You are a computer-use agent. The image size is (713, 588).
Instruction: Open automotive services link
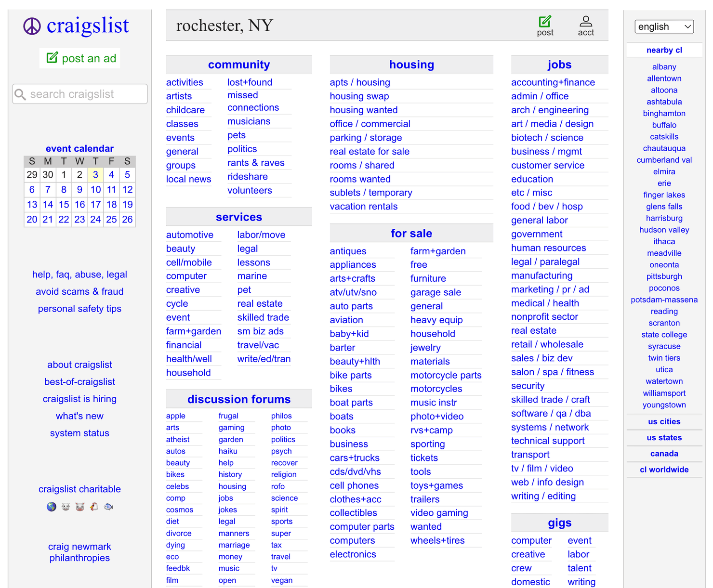189,235
